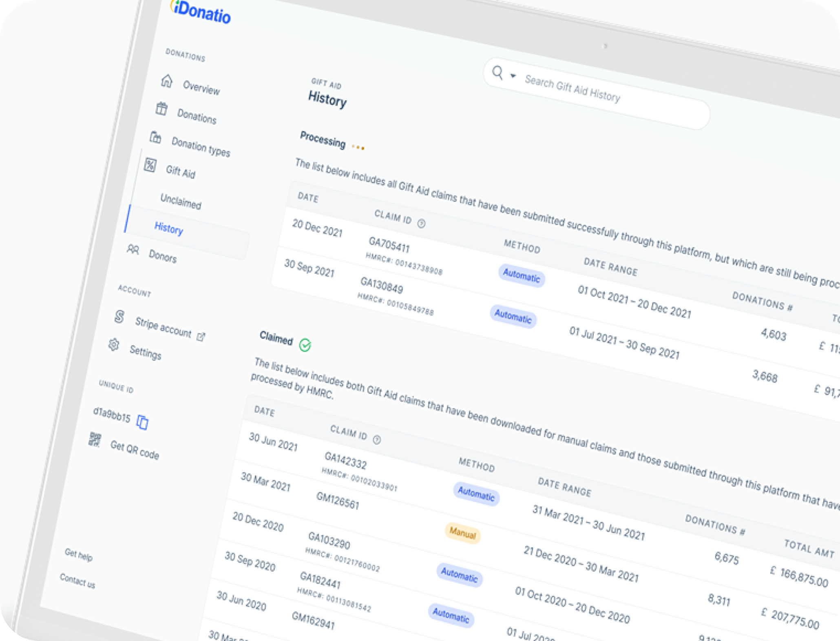This screenshot has width=840, height=641.
Task: Click the unique ID d1a9bb15 text
Action: pos(111,415)
